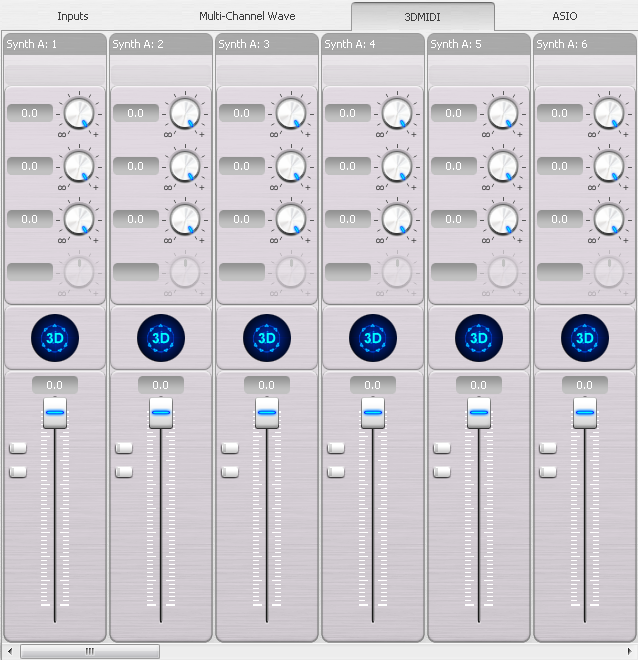Click Synth A: 1 fader level value box
Screen dimensions: 638x660
[55, 385]
